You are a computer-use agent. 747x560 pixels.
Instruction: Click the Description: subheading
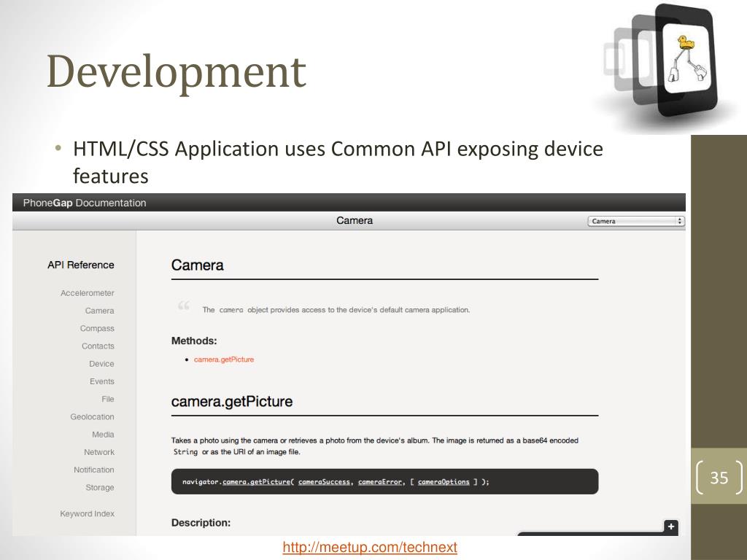coord(201,523)
